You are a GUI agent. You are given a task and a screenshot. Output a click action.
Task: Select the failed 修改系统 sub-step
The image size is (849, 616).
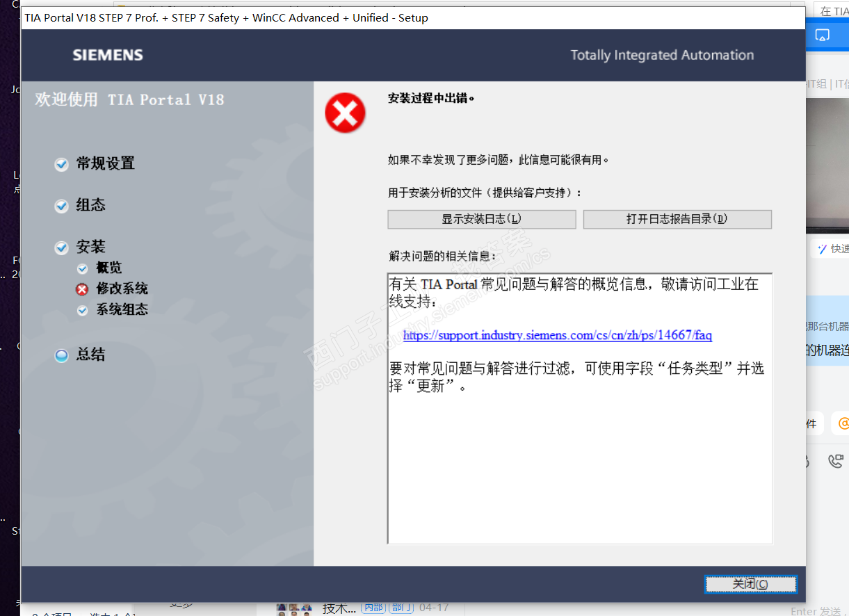(122, 289)
